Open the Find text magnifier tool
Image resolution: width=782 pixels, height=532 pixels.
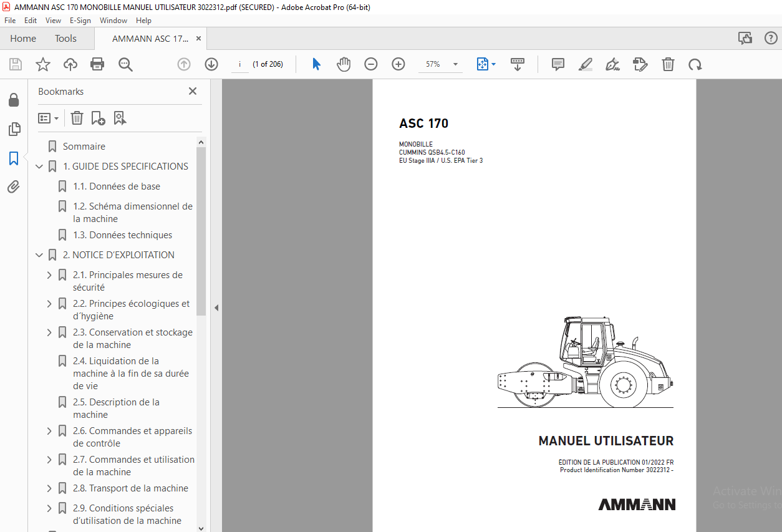point(125,64)
